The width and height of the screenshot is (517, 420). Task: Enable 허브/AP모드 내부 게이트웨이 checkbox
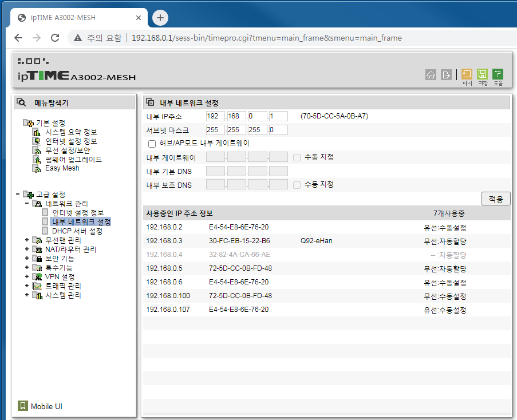[152, 144]
